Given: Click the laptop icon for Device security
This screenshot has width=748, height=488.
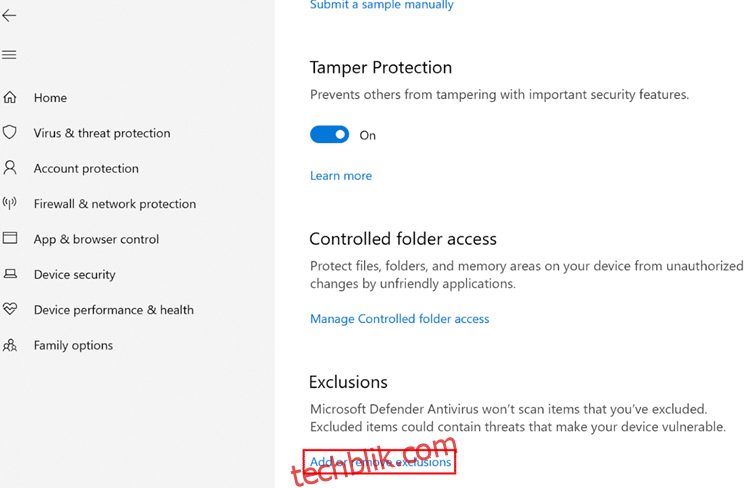Looking at the screenshot, I should [x=10, y=274].
